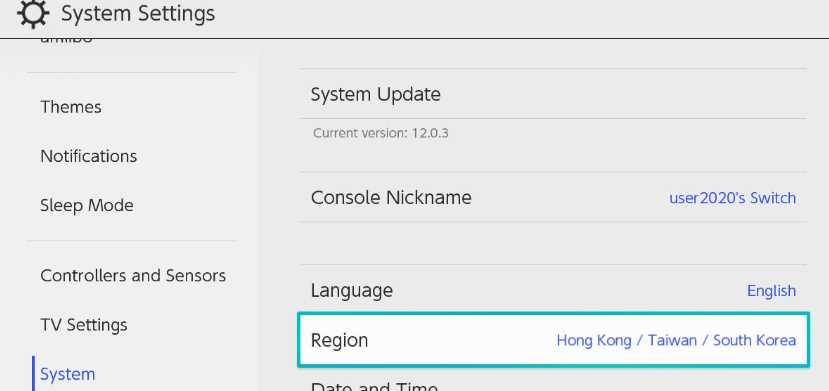Click the Current version 12.0.3 text
829x391 pixels.
381,133
